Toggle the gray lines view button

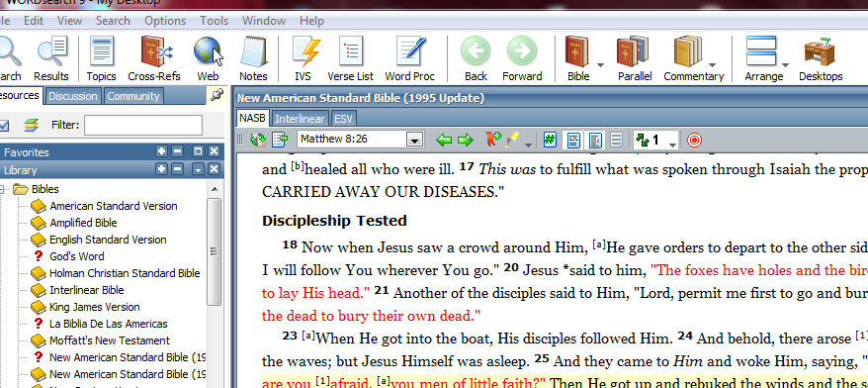coord(616,140)
